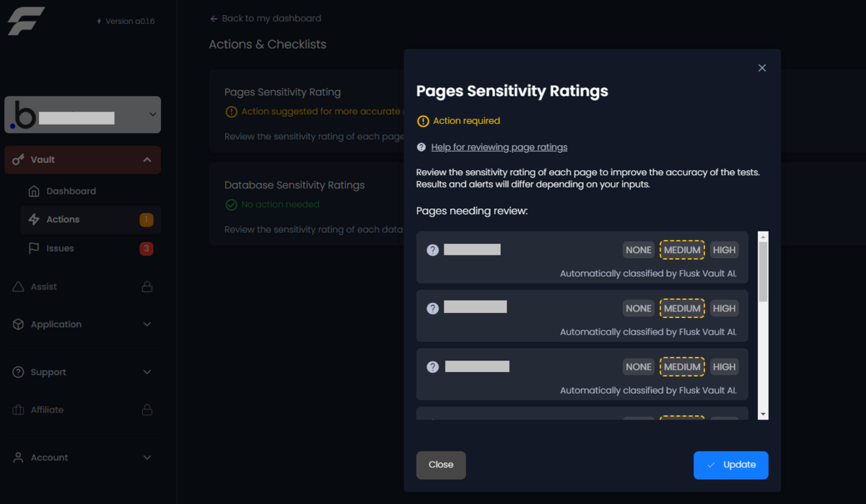Collapse the Vault section chevron
The height and width of the screenshot is (504, 866).
(x=147, y=159)
